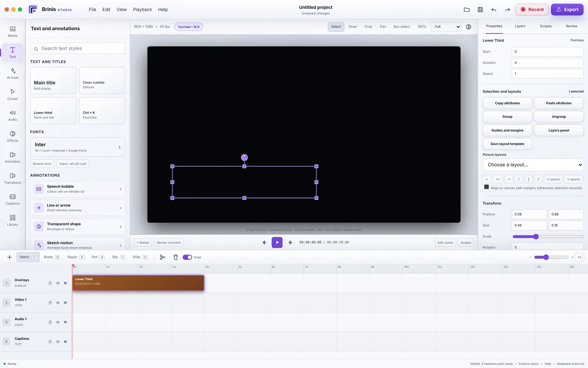Step forward one frame

[x=290, y=243]
